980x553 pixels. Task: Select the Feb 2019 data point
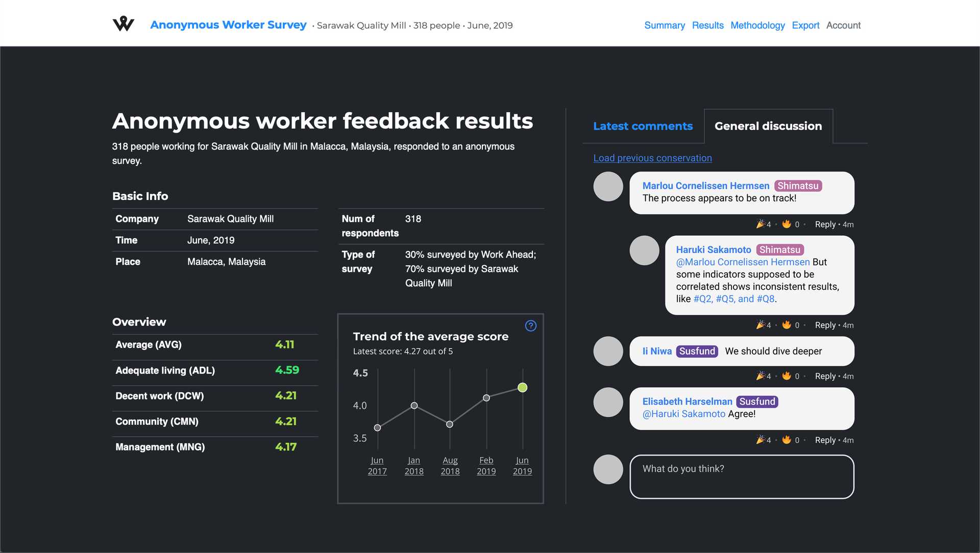click(x=486, y=397)
